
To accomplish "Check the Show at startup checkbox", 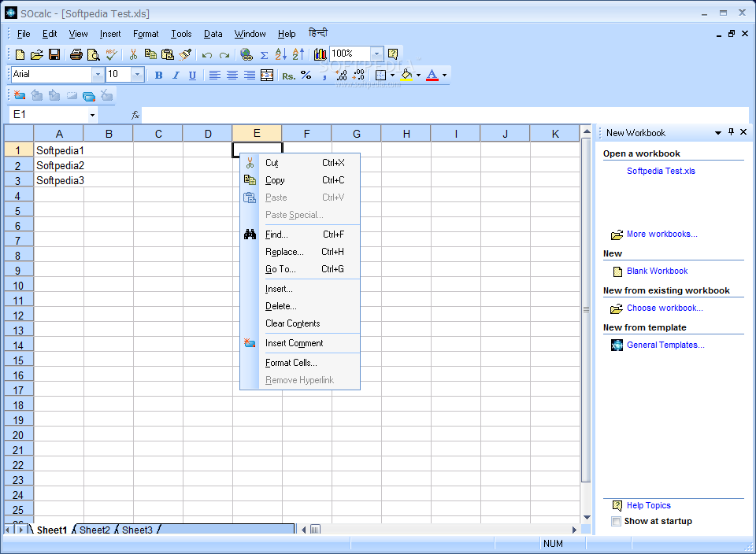I will coord(616,521).
